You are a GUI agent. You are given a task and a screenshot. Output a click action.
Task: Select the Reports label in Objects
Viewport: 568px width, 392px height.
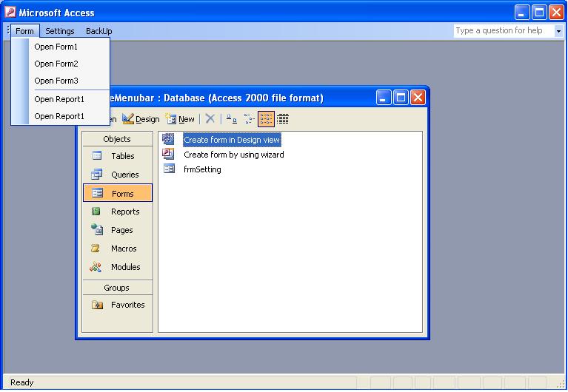point(125,212)
